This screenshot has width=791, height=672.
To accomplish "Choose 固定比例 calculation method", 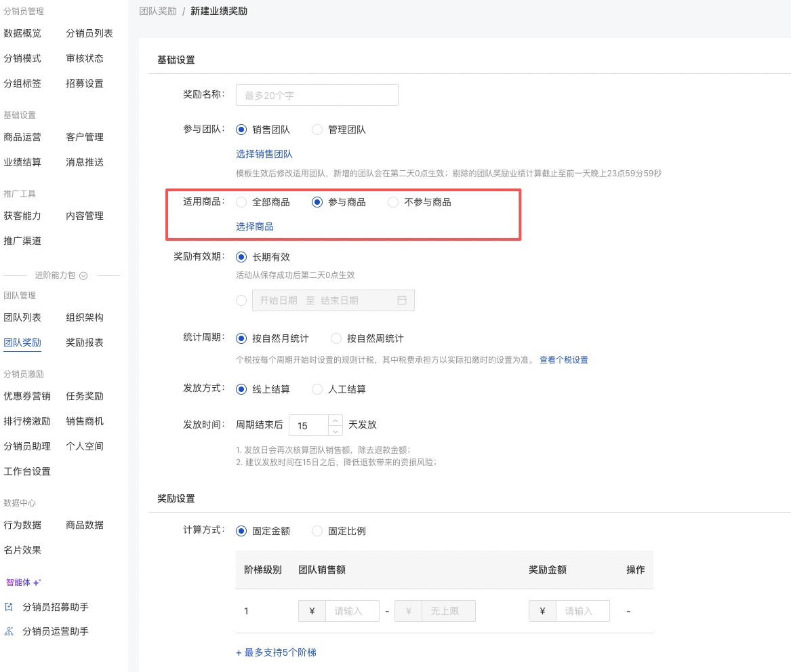I will [317, 531].
